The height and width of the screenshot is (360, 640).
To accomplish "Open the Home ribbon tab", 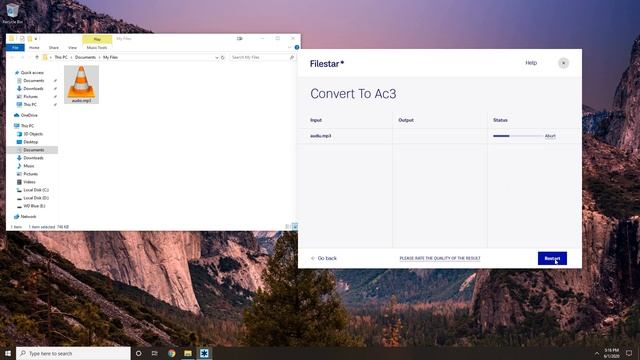I will [x=34, y=48].
